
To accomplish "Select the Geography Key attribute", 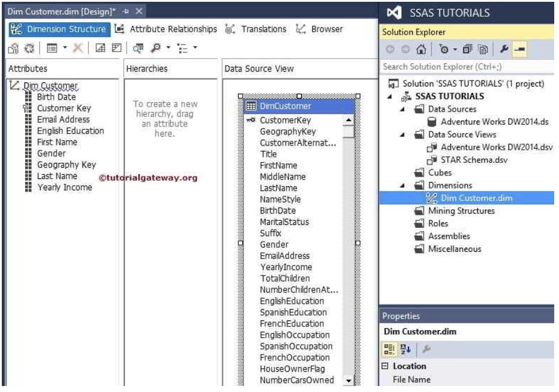I will click(x=66, y=165).
